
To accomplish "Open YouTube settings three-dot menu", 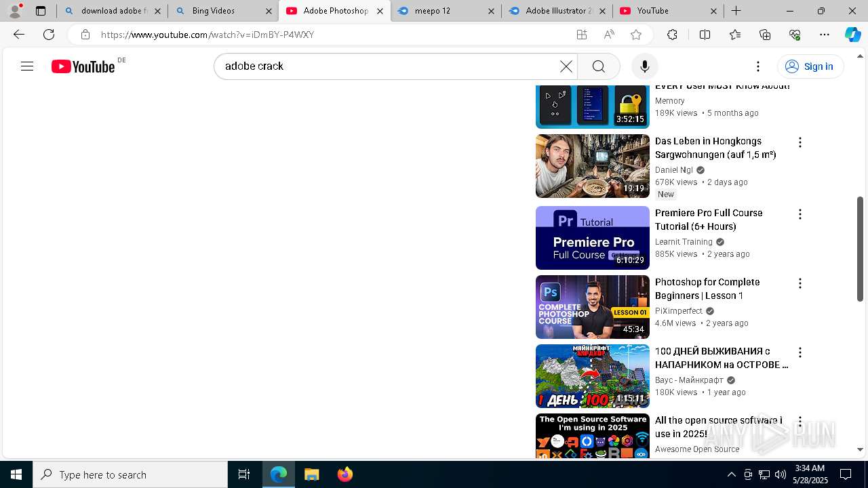I will 758,66.
